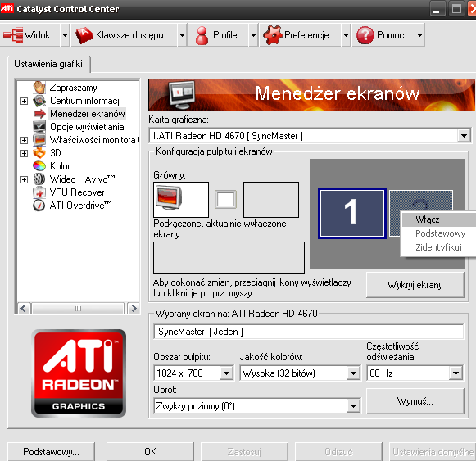Click the Ustawienia domyślne button

[x=433, y=452]
